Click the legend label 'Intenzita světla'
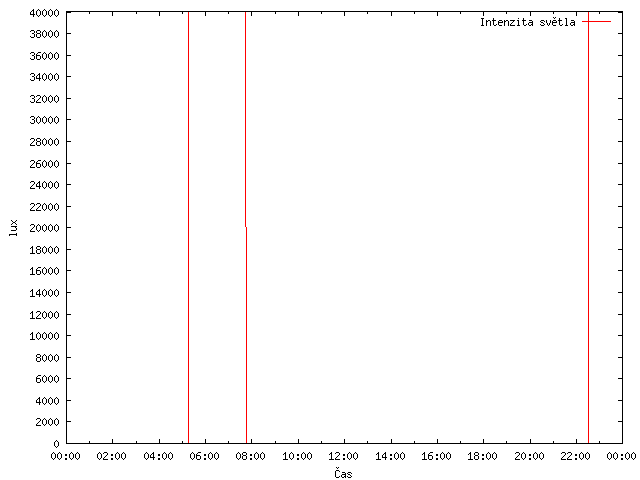The height and width of the screenshot is (480, 640). [527, 22]
